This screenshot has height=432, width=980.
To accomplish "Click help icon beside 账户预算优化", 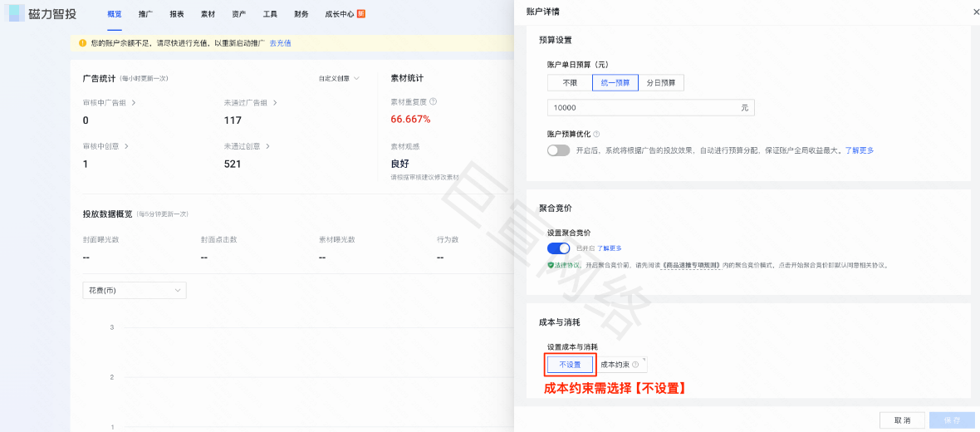I will (596, 134).
